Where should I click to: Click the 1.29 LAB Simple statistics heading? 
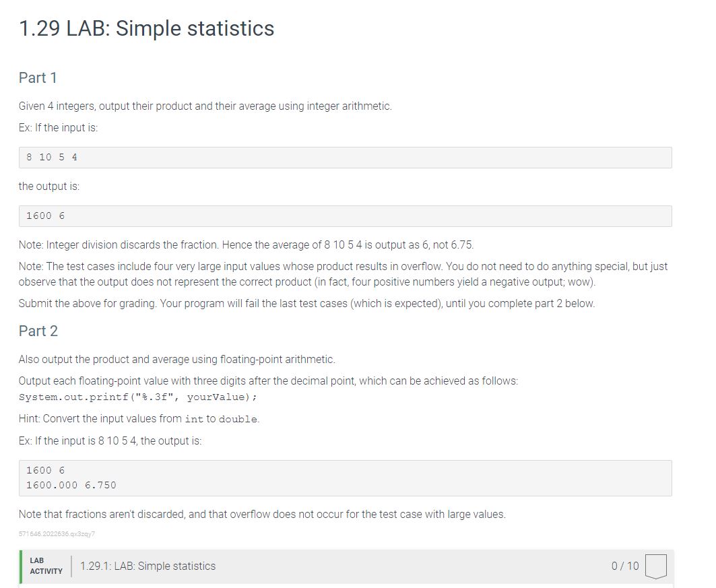point(146,28)
